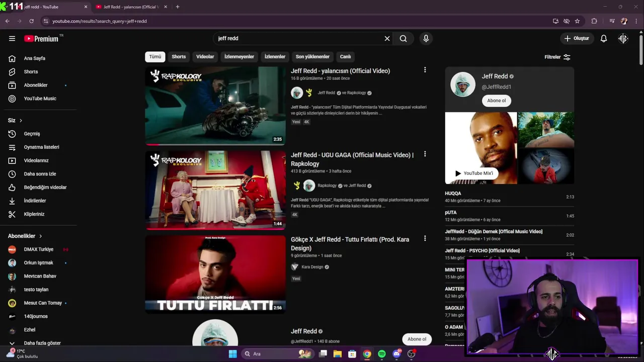Open TUTTU FIRLATTI video thumbnail
The image size is (644, 362).
(215, 275)
